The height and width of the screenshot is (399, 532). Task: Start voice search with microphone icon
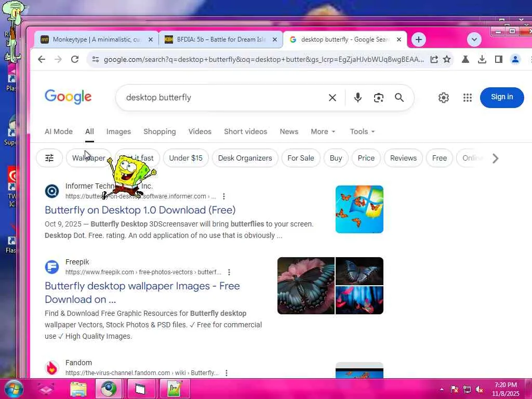(357, 98)
